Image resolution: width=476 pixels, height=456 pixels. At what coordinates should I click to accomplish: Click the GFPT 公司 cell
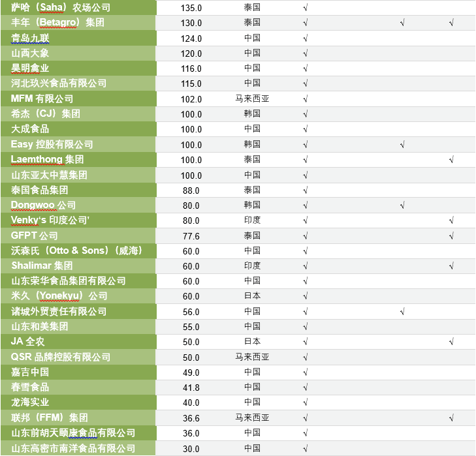pos(78,236)
